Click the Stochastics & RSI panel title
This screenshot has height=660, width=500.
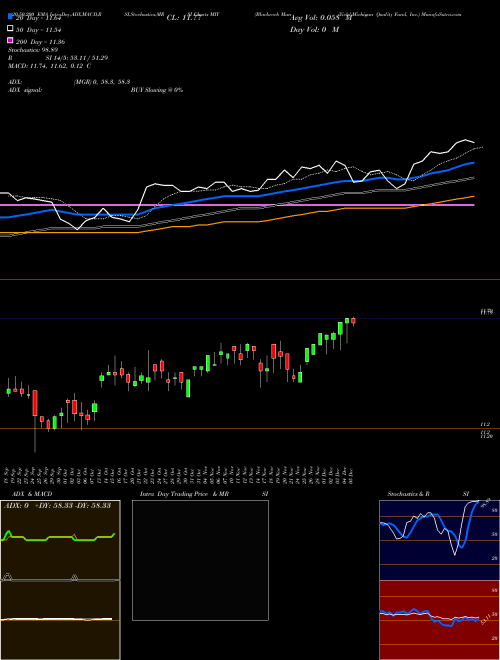tap(428, 494)
